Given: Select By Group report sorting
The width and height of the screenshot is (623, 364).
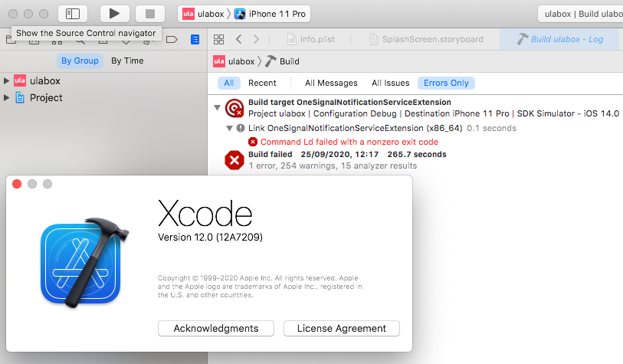Looking at the screenshot, I should [80, 61].
